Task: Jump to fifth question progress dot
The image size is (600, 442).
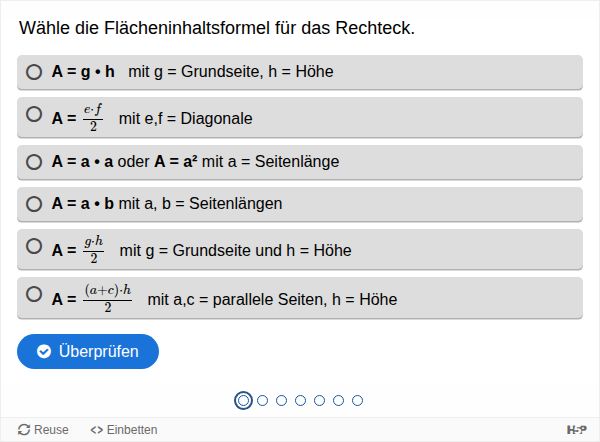Action: pos(319,400)
